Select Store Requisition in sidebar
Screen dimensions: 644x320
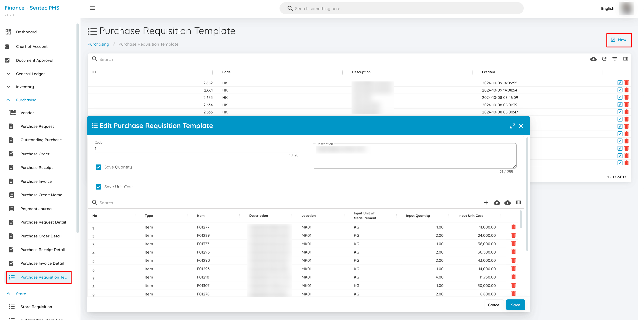pyautogui.click(x=36, y=307)
